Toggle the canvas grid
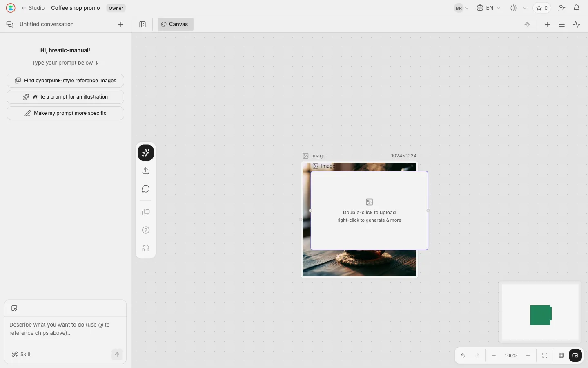 [561, 356]
